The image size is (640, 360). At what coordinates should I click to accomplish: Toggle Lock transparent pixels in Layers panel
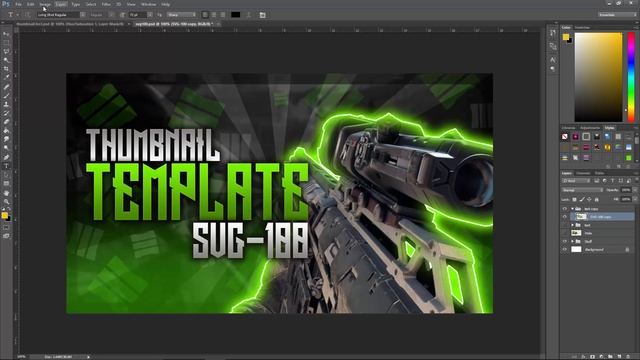tap(574, 199)
